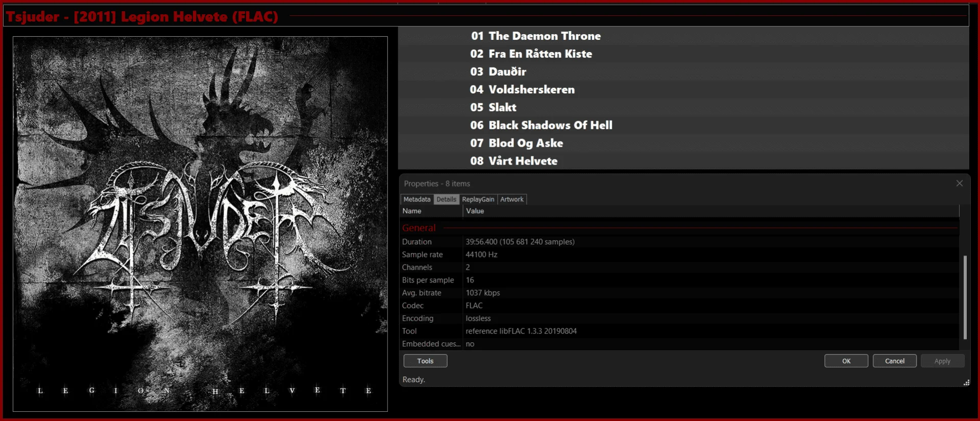Click the Apply button
This screenshot has height=421, width=980.
coord(942,361)
